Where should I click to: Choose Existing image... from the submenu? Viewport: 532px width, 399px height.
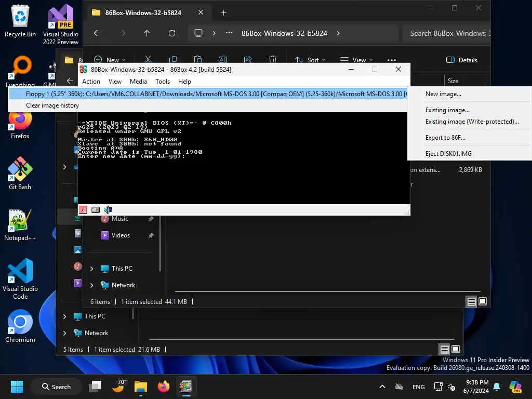point(447,110)
